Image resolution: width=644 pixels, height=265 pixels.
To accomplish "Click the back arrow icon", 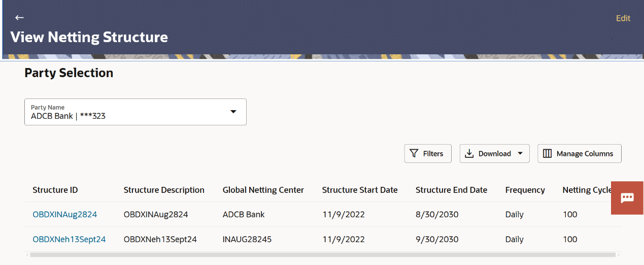I will (x=19, y=18).
